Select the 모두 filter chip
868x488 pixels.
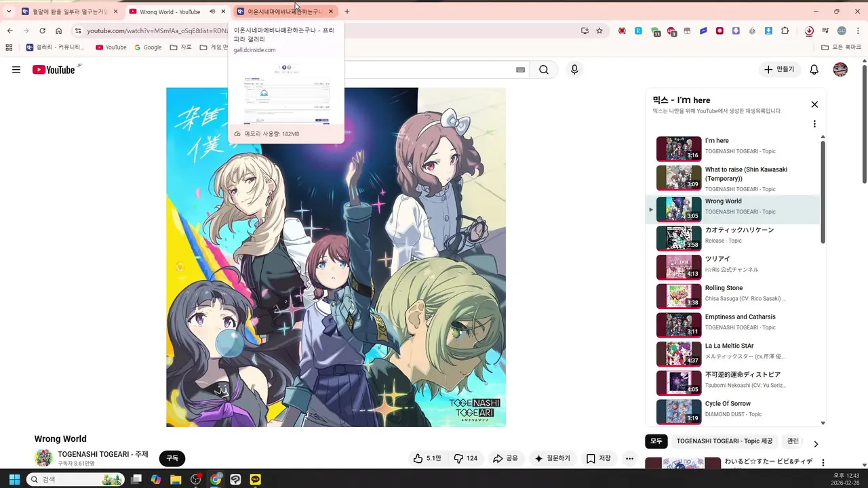[656, 441]
